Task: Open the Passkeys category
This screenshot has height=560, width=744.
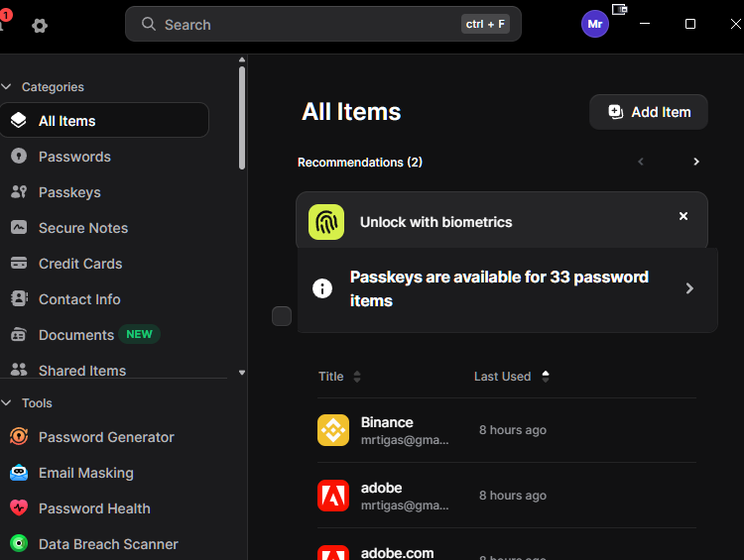Action: pos(69,192)
